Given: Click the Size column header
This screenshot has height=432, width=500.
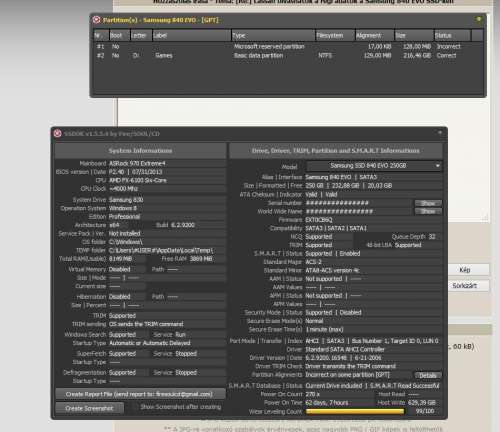Looking at the screenshot, I should point(414,35).
